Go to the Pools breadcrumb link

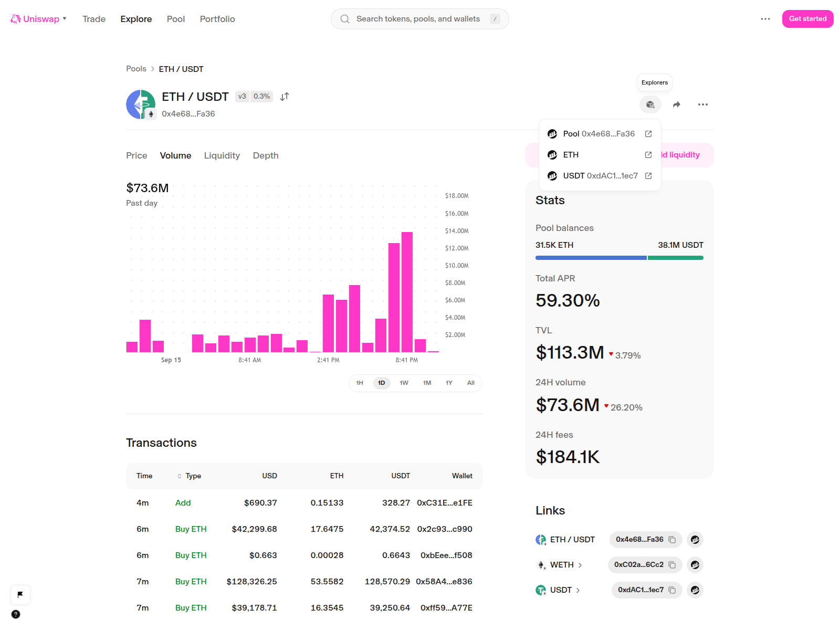[136, 69]
